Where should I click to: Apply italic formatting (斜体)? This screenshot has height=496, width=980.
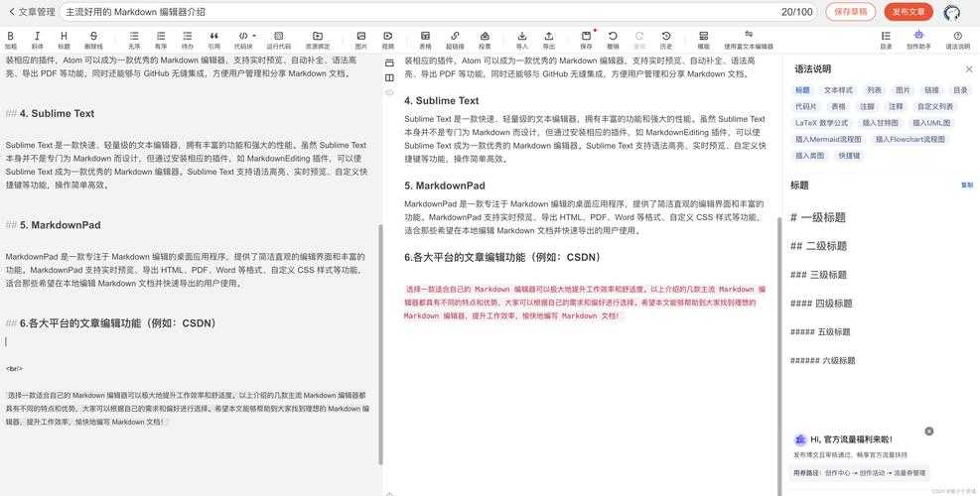(38, 40)
